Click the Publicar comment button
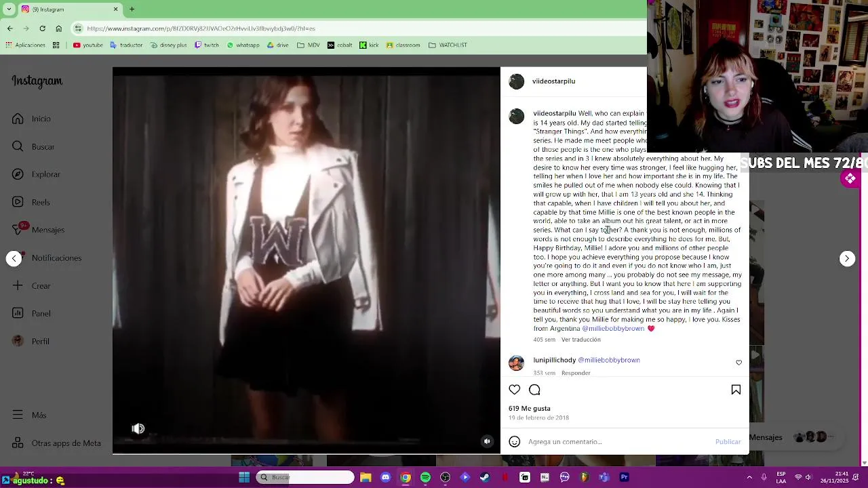This screenshot has width=868, height=488. (x=728, y=442)
